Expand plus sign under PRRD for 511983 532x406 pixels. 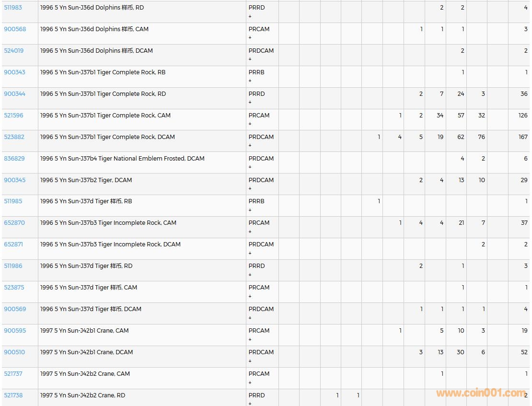click(x=250, y=16)
